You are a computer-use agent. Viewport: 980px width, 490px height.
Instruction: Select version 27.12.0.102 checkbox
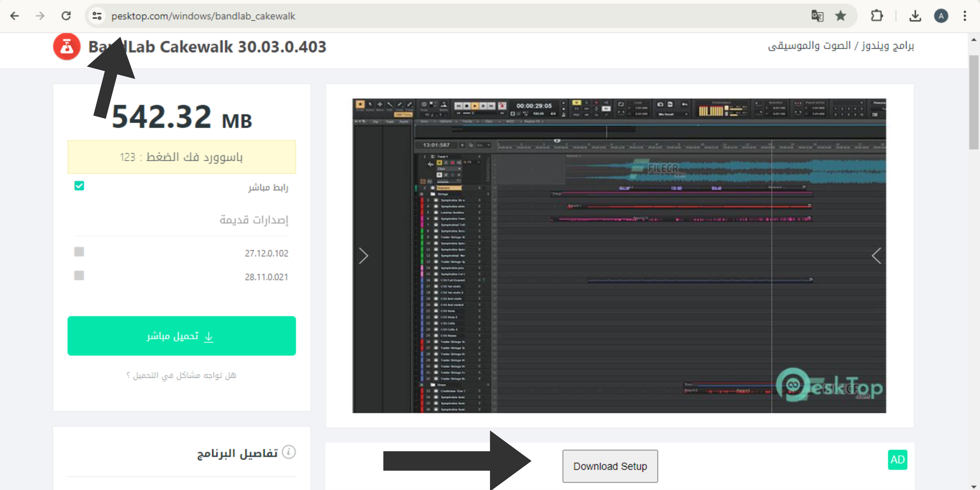[x=79, y=252]
